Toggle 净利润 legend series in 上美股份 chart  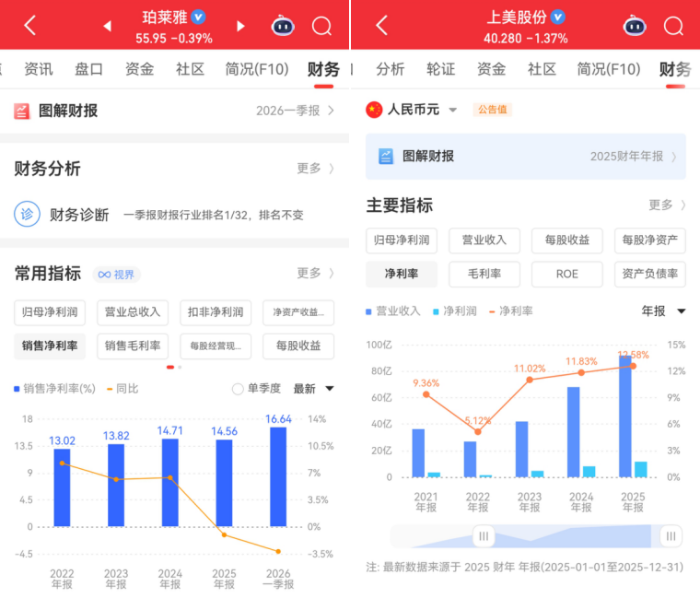pos(454,311)
